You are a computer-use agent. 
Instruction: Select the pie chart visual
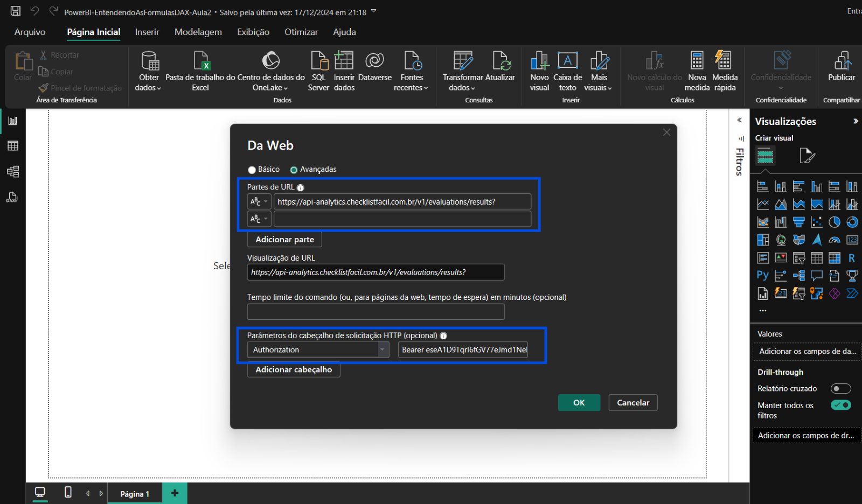835,222
